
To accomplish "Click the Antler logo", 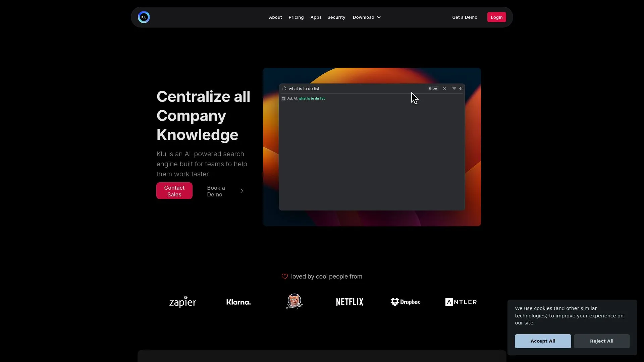I will (461, 302).
